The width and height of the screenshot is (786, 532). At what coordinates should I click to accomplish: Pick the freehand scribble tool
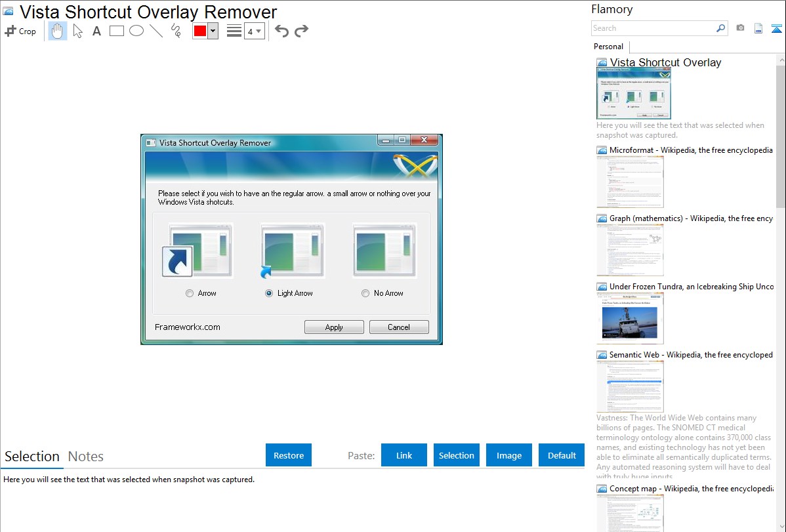tap(176, 31)
